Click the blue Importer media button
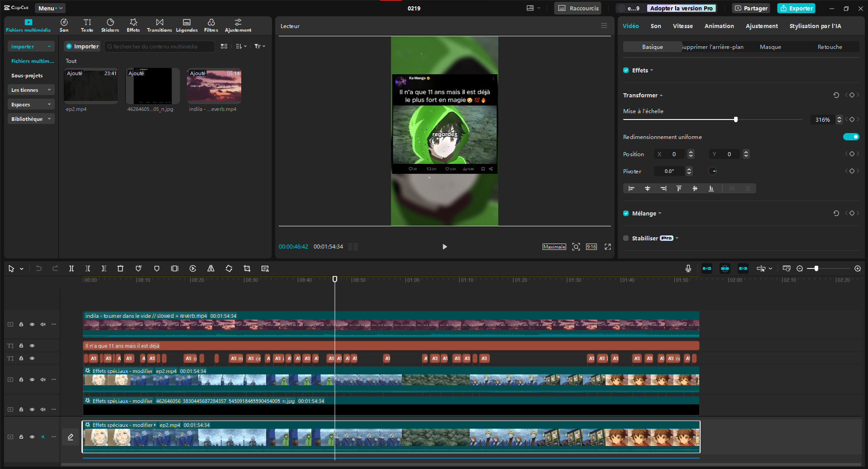The height and width of the screenshot is (469, 868). 82,46
